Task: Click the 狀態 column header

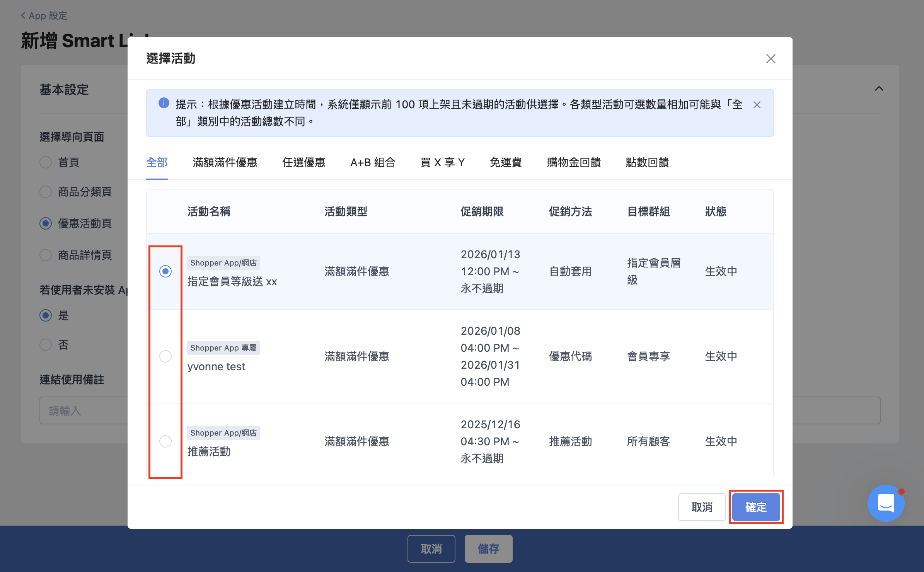Action: pyautogui.click(x=716, y=211)
